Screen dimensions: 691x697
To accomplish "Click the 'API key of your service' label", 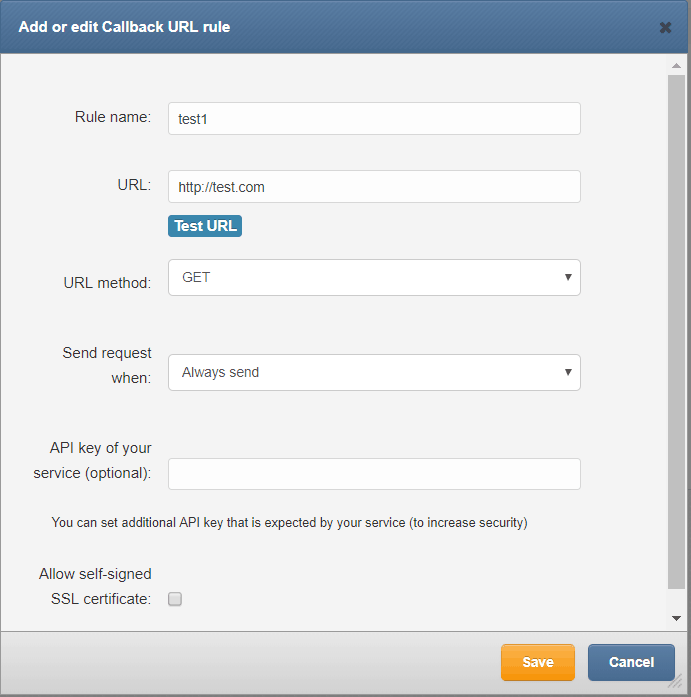I will click(92, 461).
